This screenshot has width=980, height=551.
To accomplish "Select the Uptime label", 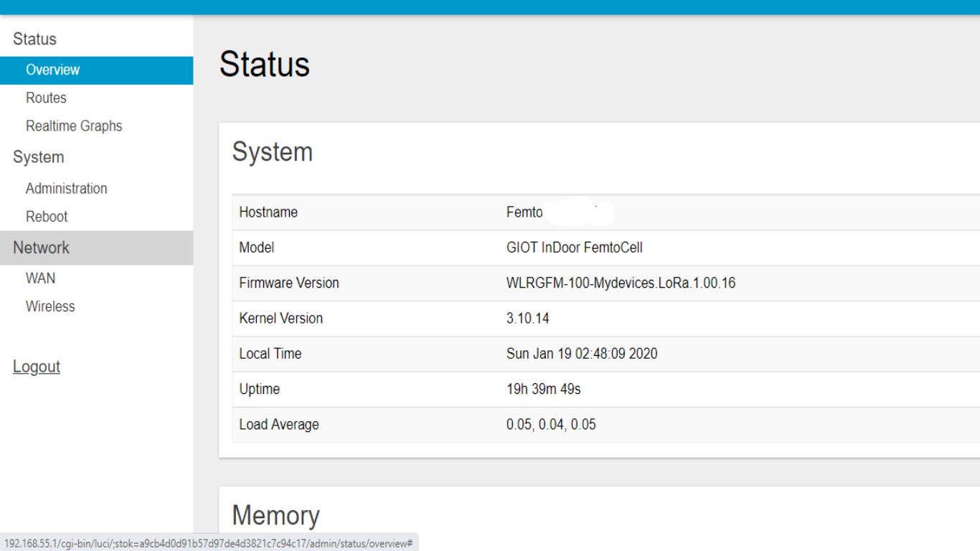I will coord(259,389).
